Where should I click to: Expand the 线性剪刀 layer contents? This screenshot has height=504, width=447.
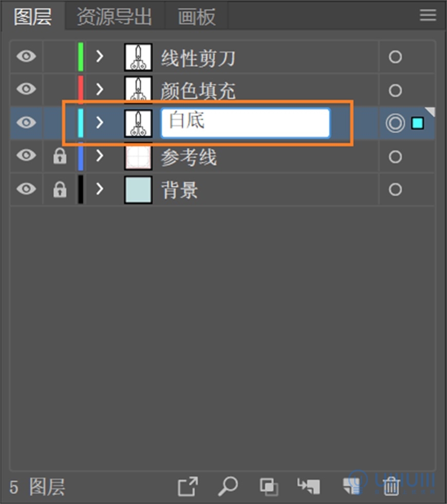click(x=100, y=56)
